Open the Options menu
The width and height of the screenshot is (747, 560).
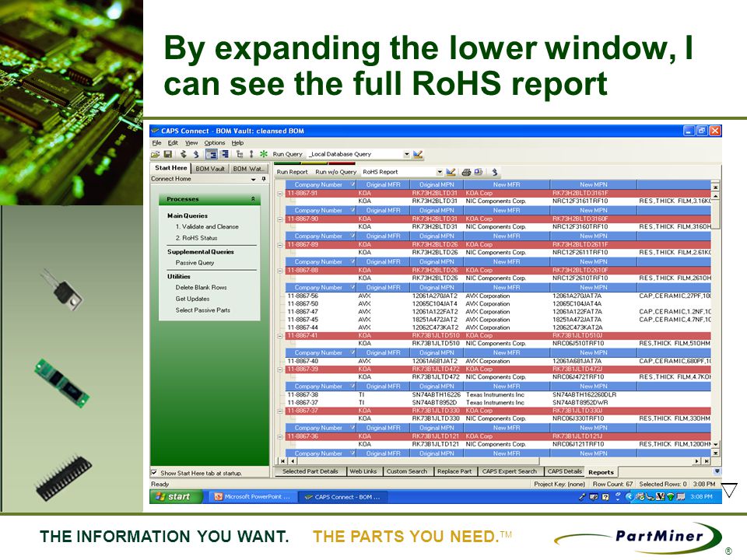215,143
